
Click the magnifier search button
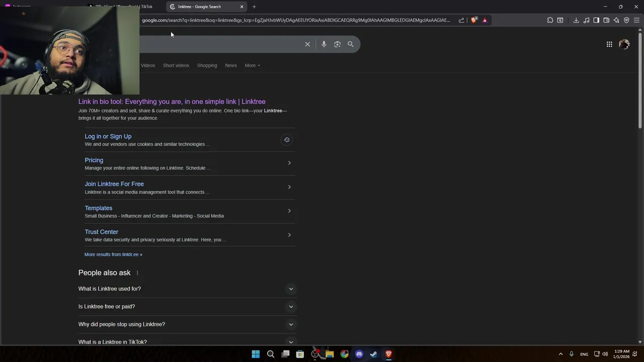click(x=351, y=44)
